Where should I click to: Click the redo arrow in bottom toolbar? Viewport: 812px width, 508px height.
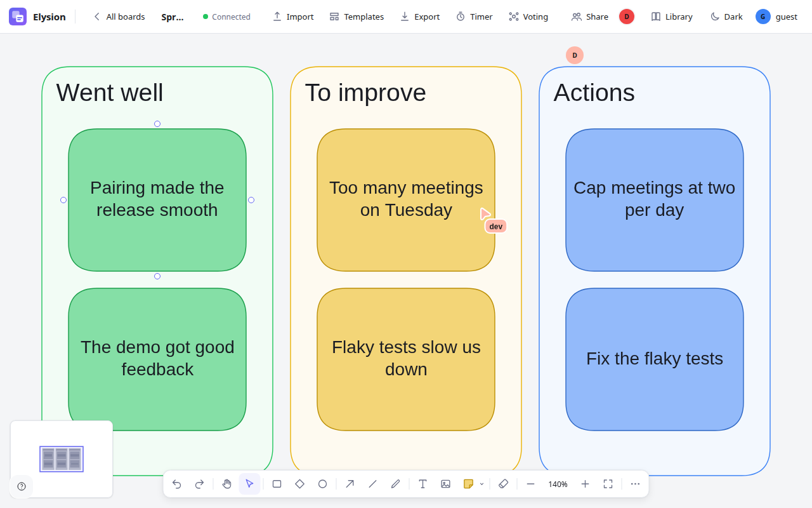199,484
